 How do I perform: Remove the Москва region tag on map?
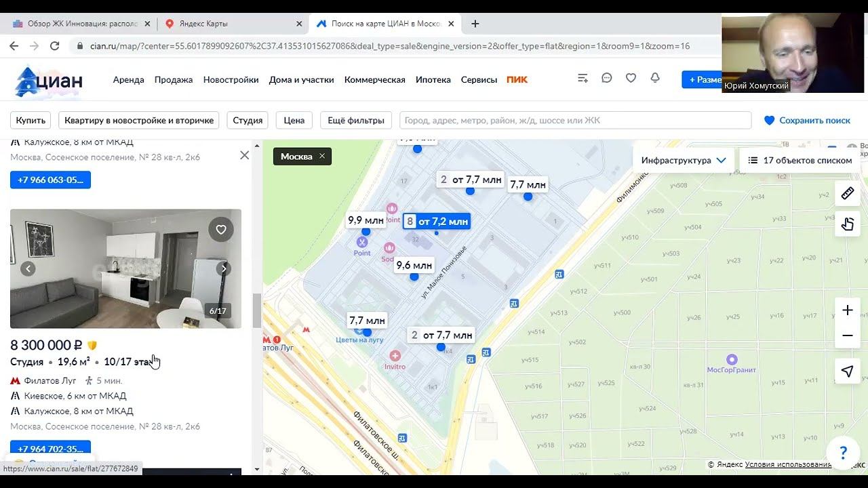pyautogui.click(x=322, y=157)
